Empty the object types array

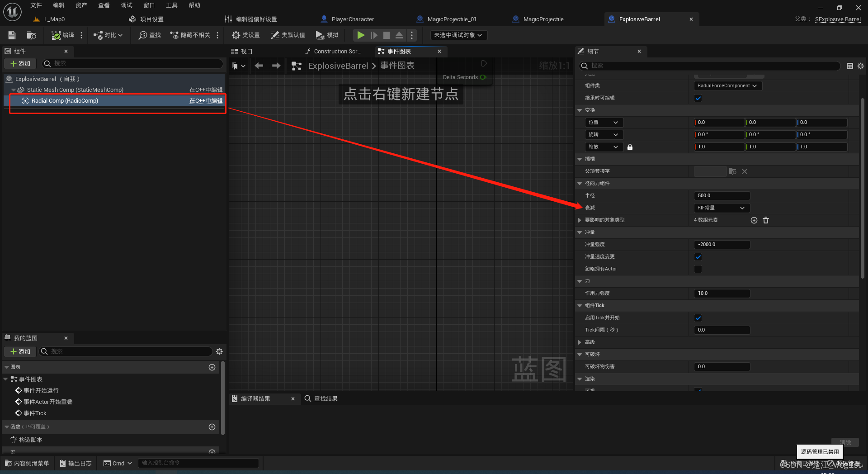click(766, 220)
